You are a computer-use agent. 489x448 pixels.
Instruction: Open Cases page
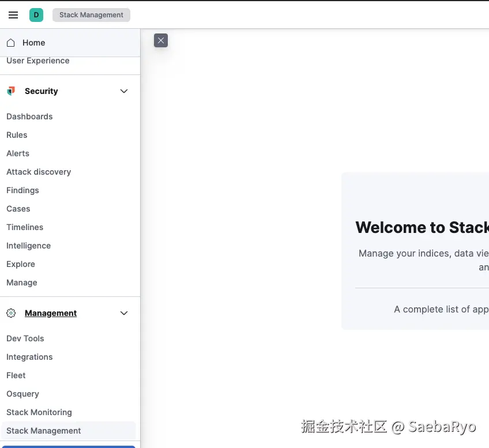[18, 209]
